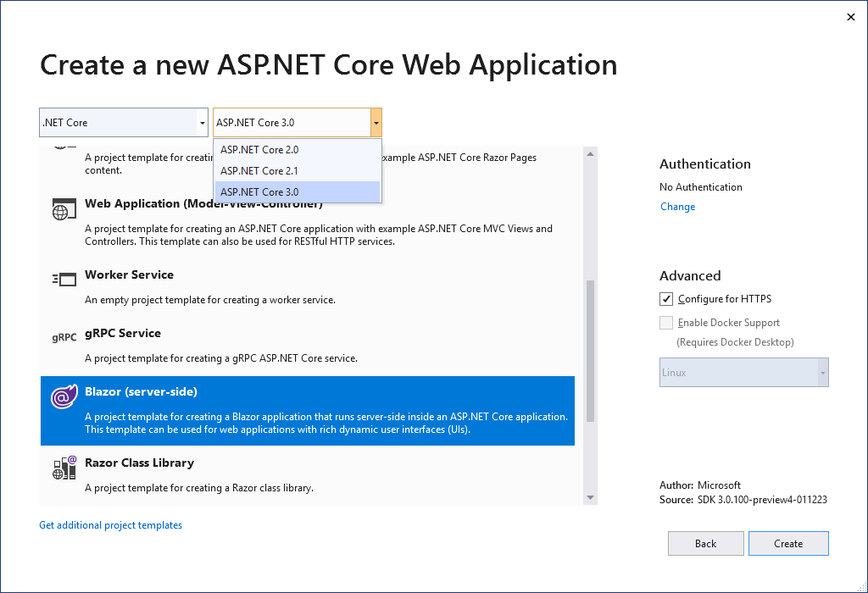Click the SDK 3.0.100-preview4-011223 source text
This screenshot has width=868, height=593.
pyautogui.click(x=762, y=500)
